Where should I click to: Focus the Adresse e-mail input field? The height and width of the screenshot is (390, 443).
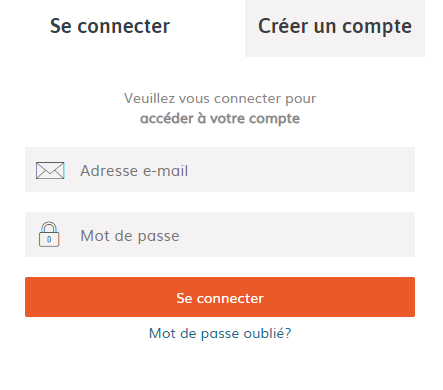coord(220,169)
